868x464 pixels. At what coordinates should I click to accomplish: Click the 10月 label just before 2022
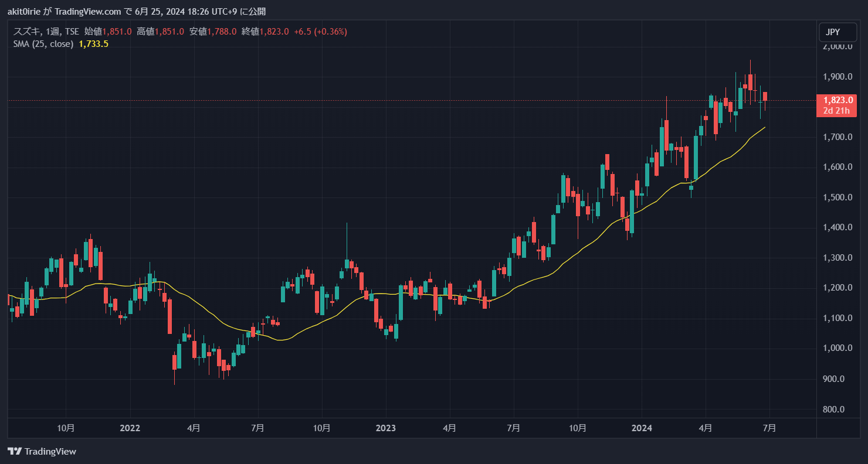pos(66,428)
